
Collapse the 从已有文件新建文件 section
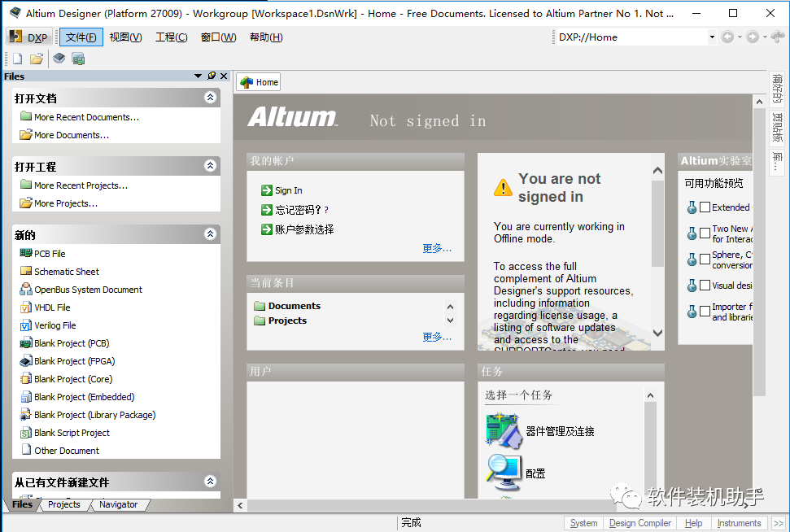click(x=210, y=482)
